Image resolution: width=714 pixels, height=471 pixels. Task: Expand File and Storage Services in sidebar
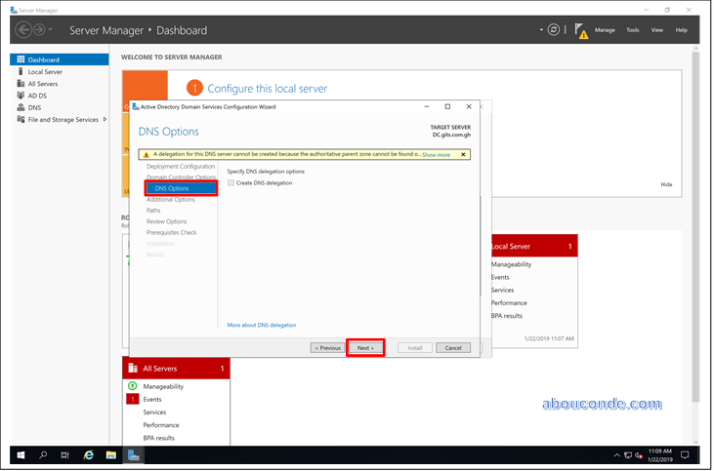click(105, 120)
